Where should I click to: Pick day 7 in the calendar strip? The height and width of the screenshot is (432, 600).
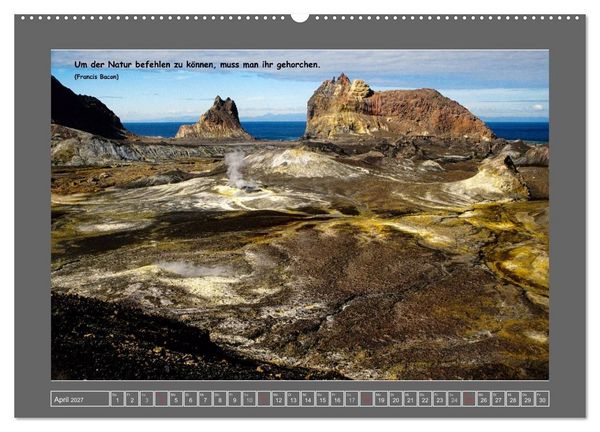click(x=205, y=399)
